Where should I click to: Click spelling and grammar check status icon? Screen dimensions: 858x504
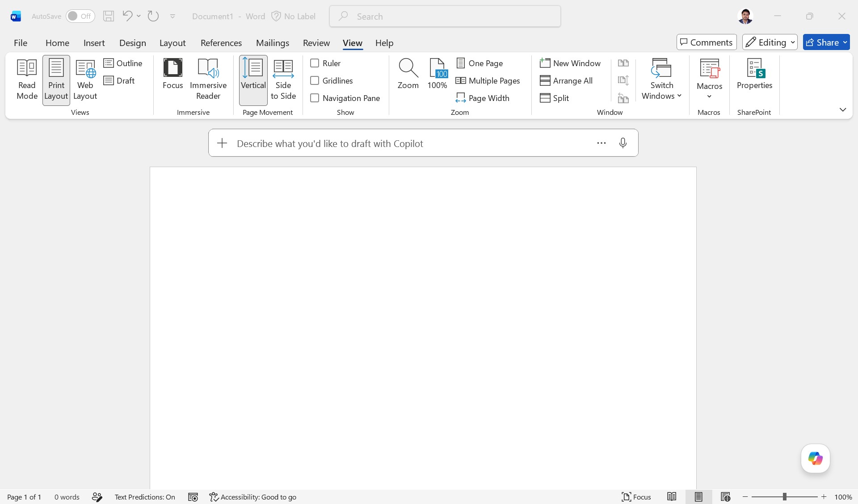(97, 497)
